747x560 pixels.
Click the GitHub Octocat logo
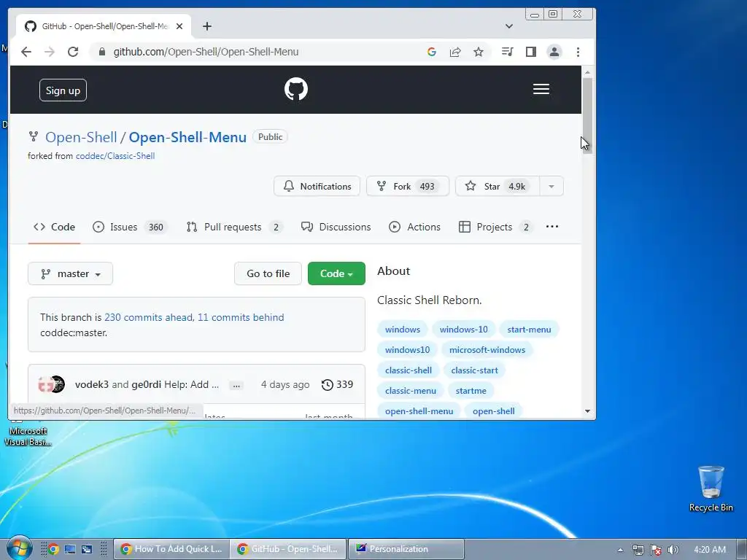[296, 89]
